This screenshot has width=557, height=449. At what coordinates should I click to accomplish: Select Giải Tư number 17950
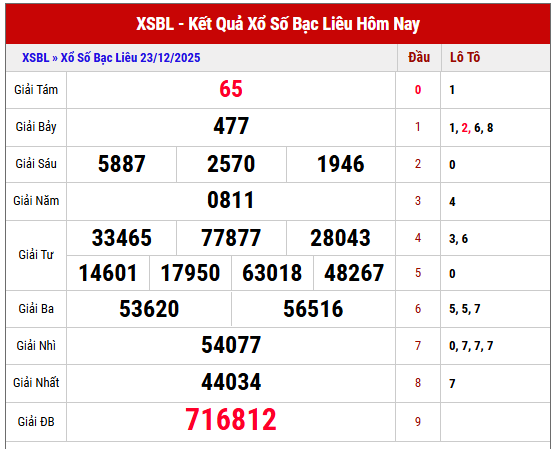tap(190, 273)
